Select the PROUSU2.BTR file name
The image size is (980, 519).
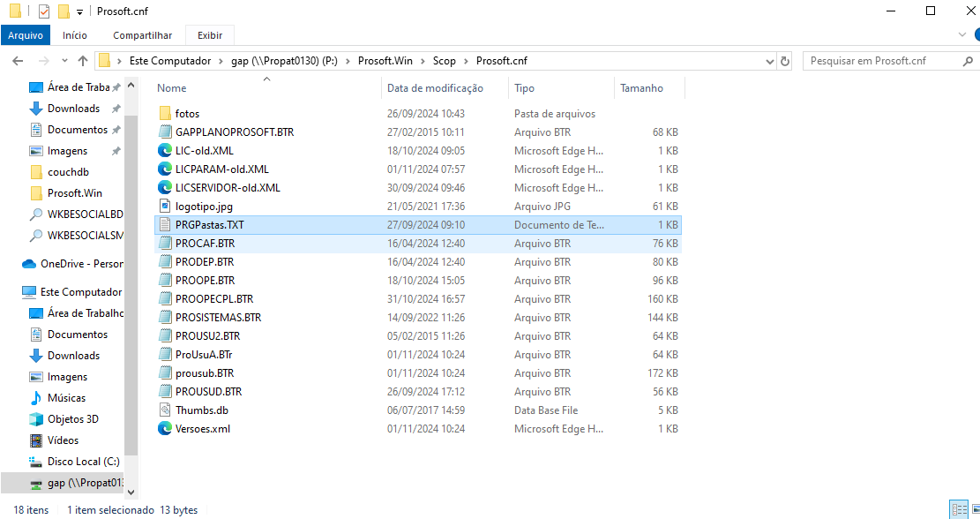tap(207, 335)
